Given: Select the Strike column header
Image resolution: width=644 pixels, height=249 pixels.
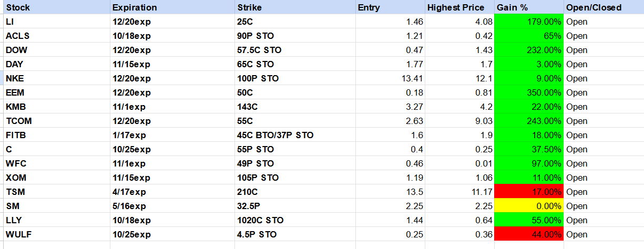Looking at the screenshot, I should point(295,7).
